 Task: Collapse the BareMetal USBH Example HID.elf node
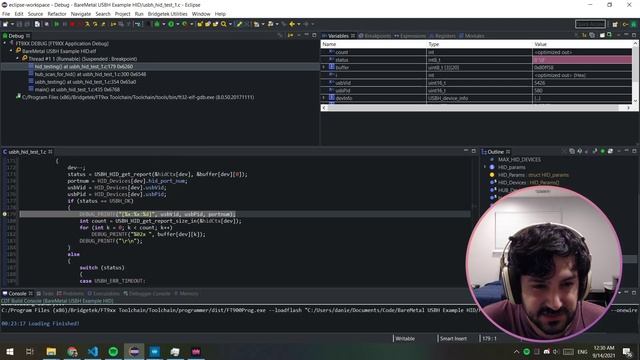[x=11, y=51]
